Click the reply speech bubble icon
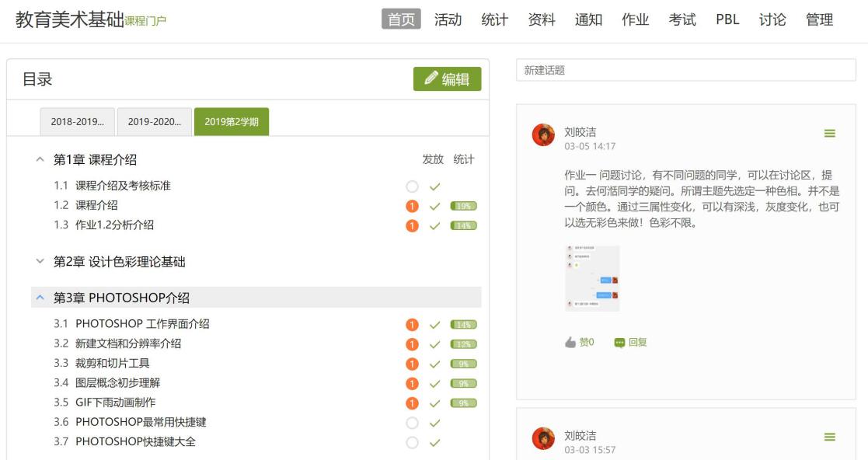Image resolution: width=868 pixels, height=460 pixels. pos(619,343)
